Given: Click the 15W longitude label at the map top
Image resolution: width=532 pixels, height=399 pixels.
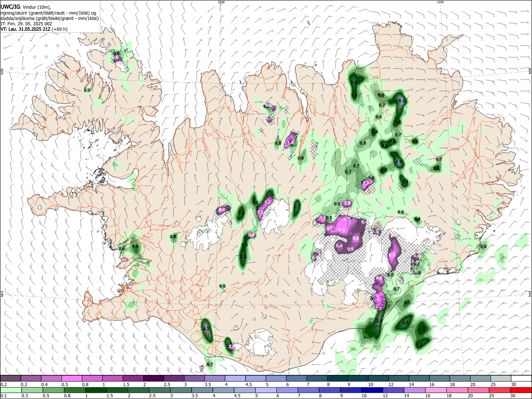Looking at the screenshot, I should point(440,2).
